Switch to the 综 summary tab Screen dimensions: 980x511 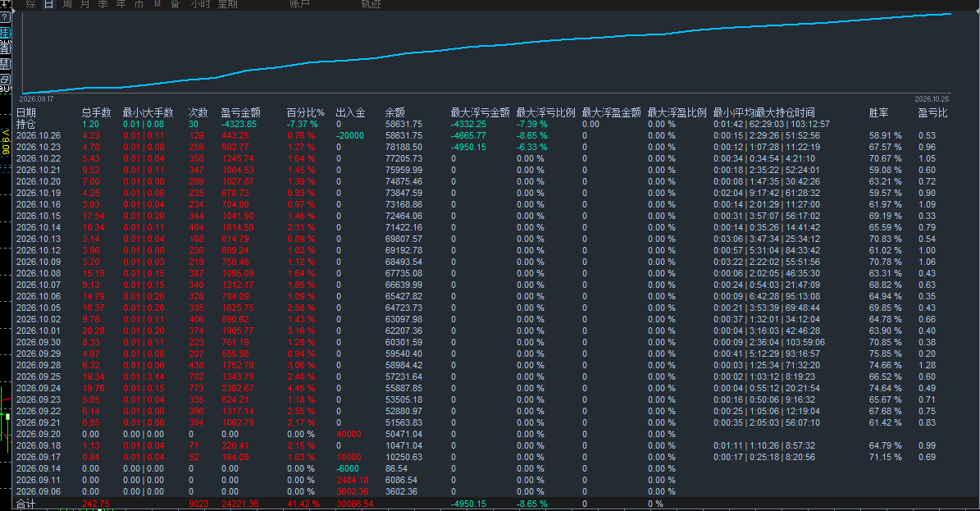pyautogui.click(x=30, y=4)
